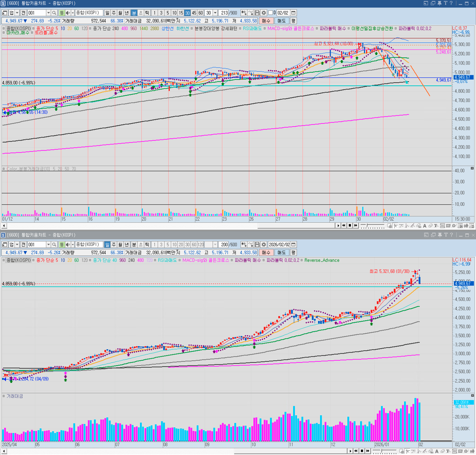The image size is (476, 455).
Task: Select 일 daily period in bottom toolbar
Action: [x=107, y=245]
